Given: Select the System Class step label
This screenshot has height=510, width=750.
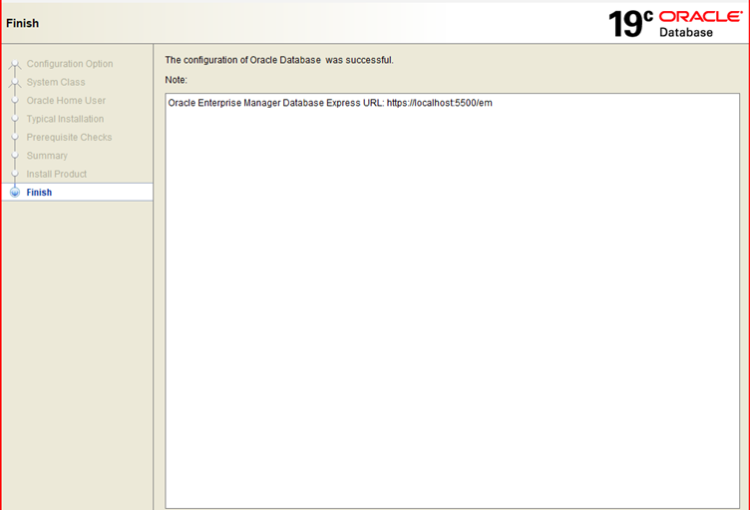Looking at the screenshot, I should [55, 82].
